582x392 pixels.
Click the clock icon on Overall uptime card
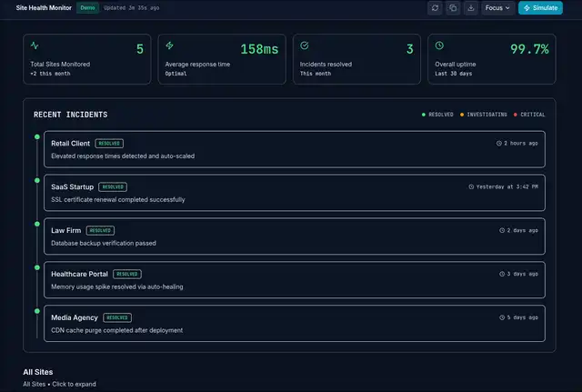pyautogui.click(x=439, y=45)
